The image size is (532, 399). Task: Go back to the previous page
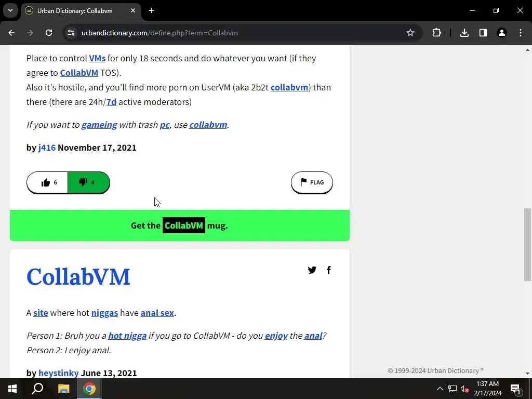pos(11,33)
